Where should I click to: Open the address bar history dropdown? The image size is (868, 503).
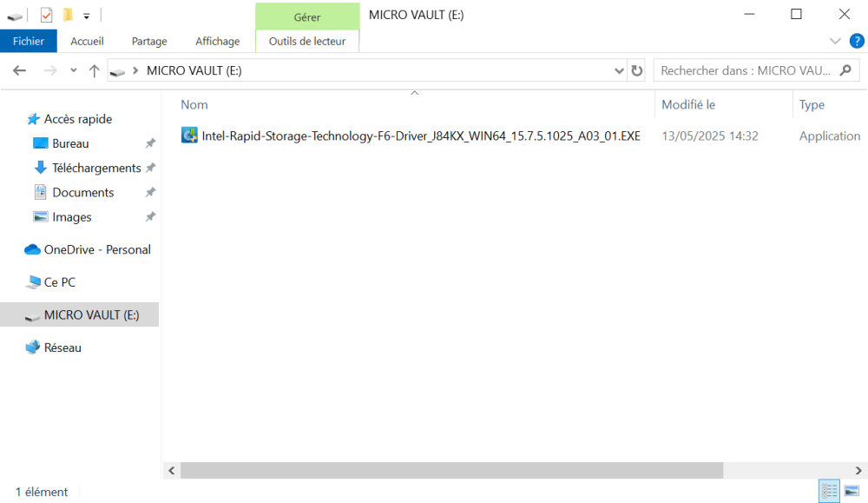pyautogui.click(x=619, y=70)
